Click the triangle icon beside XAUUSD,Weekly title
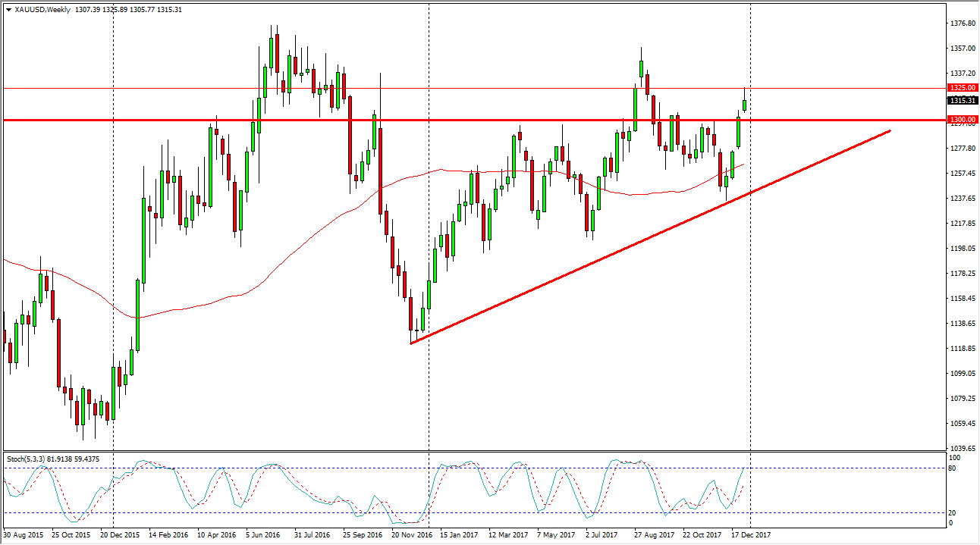The image size is (980, 545). [8, 9]
